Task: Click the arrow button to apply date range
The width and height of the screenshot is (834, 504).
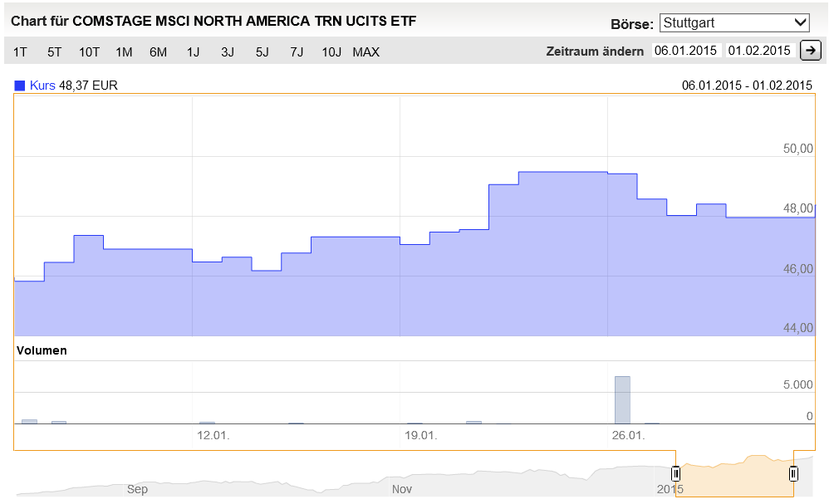Action: [810, 51]
